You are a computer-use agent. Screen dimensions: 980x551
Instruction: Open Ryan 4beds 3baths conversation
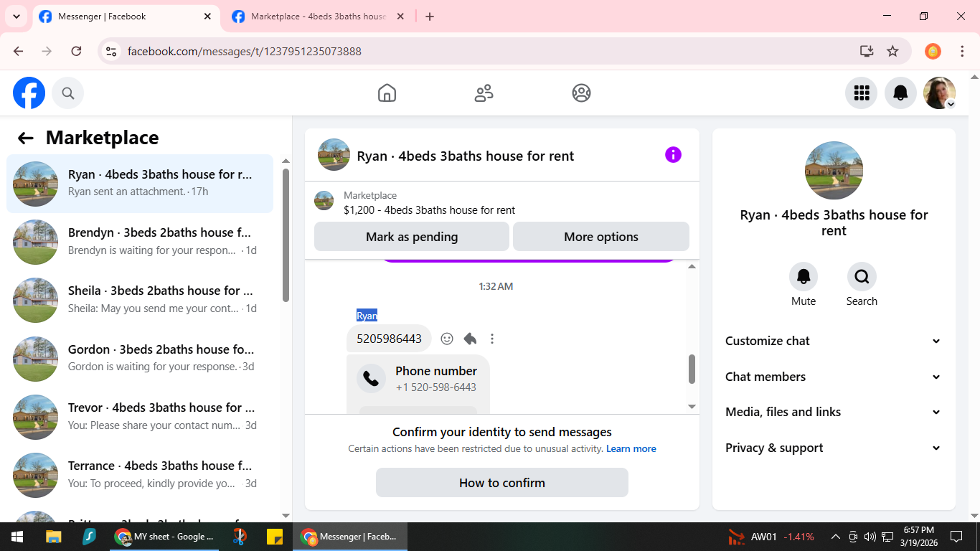click(x=140, y=184)
